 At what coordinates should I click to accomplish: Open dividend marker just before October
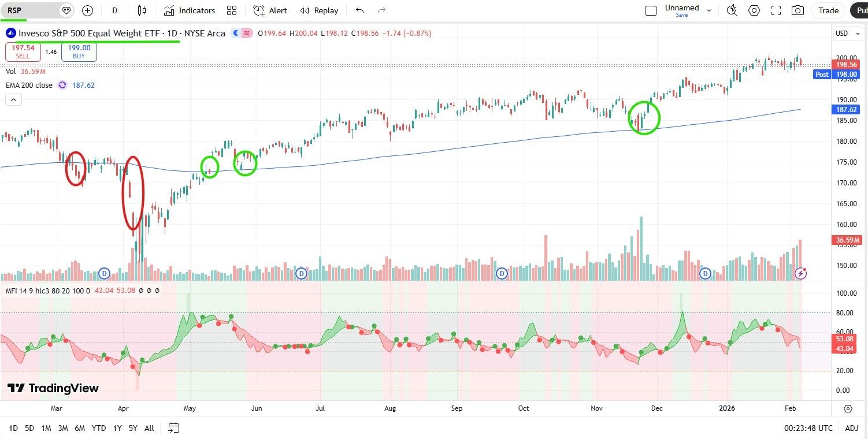502,273
